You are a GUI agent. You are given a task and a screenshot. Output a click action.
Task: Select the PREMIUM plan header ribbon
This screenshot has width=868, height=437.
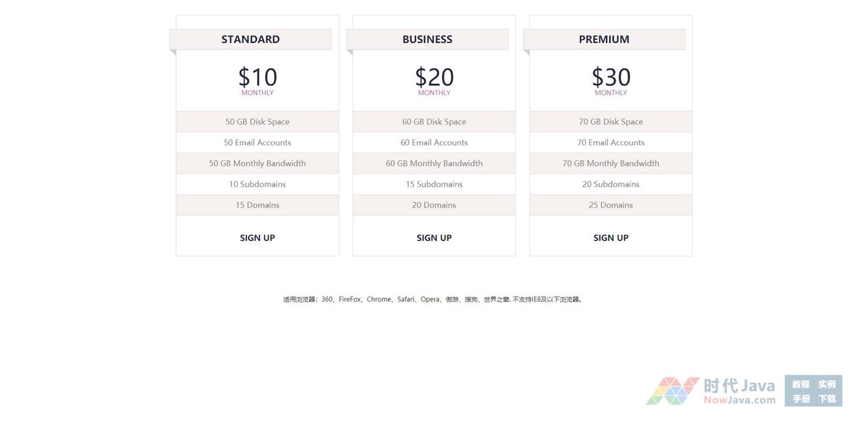click(x=604, y=40)
